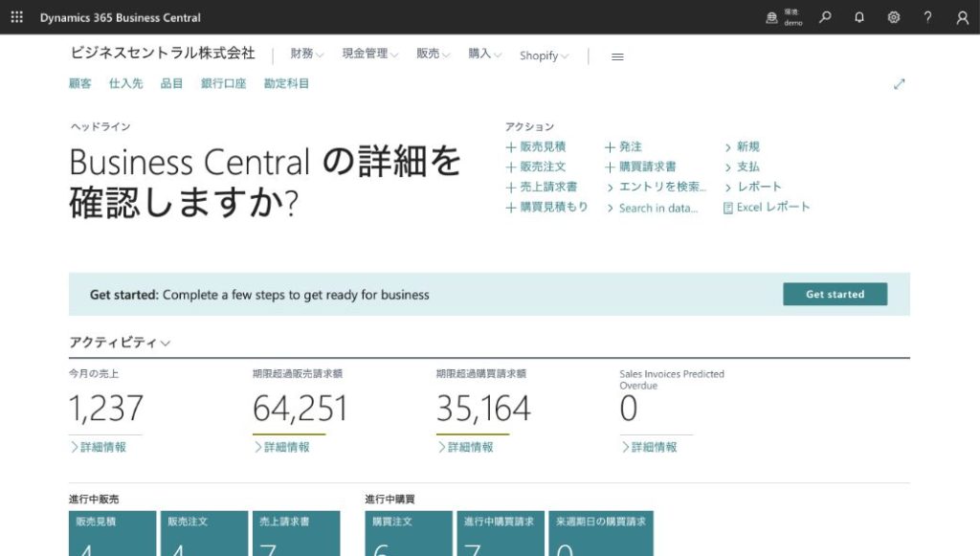Collapse the アクティビティ section
Screen dimensions: 980x556
pyautogui.click(x=120, y=343)
